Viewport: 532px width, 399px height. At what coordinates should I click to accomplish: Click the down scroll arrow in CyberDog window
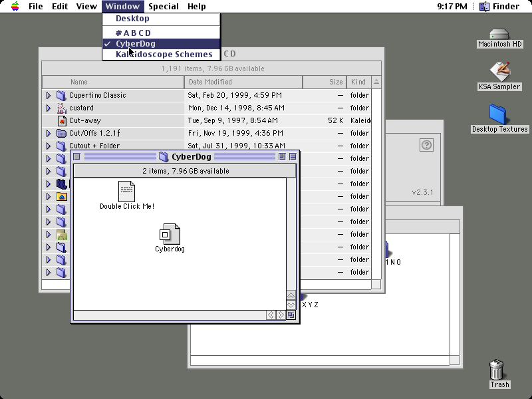(x=291, y=305)
